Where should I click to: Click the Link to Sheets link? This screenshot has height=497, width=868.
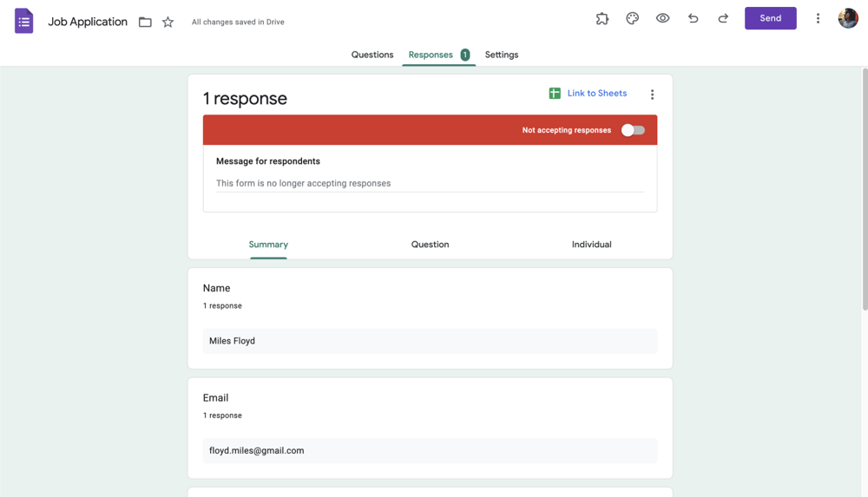(x=596, y=94)
